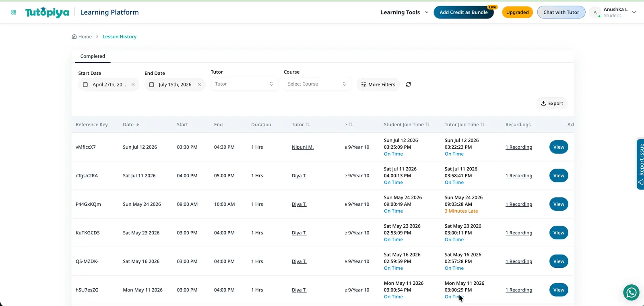
Task: Open the recording for Mon May 11 2026 lesson
Action: (x=519, y=290)
